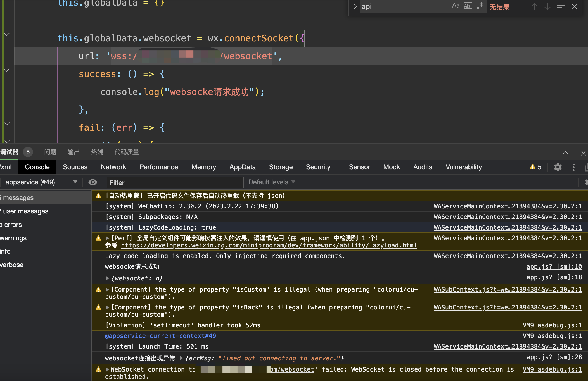
Task: Go to next search match arrow
Action: pos(547,7)
